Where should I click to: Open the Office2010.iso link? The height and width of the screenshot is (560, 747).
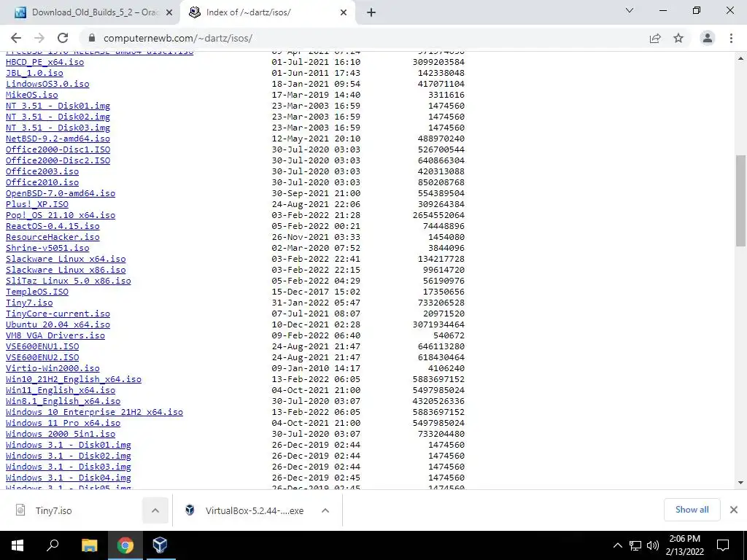pos(42,182)
